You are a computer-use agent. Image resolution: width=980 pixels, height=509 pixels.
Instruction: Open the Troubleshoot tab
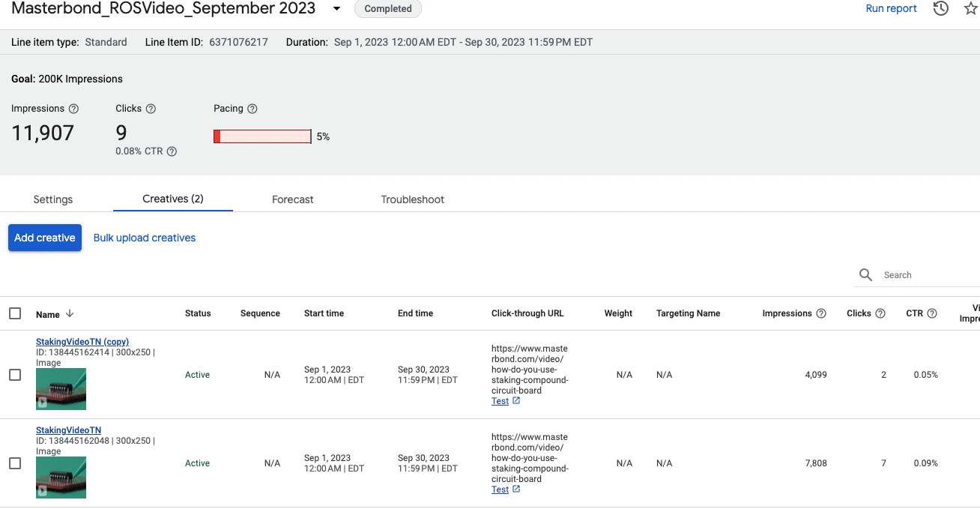(412, 199)
